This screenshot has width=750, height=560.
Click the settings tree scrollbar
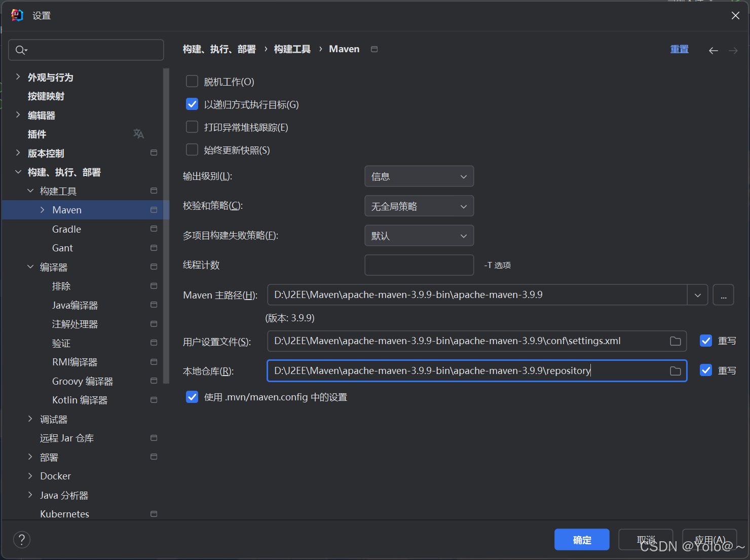pyautogui.click(x=166, y=226)
